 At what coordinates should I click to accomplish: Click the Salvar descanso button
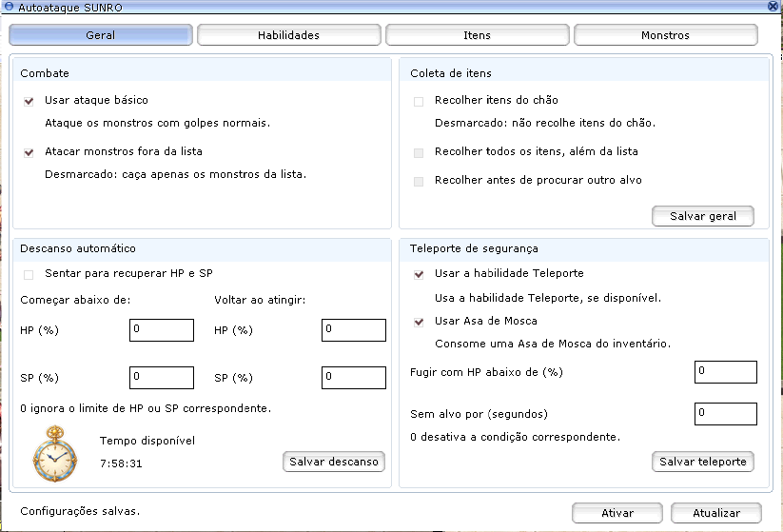pyautogui.click(x=334, y=462)
